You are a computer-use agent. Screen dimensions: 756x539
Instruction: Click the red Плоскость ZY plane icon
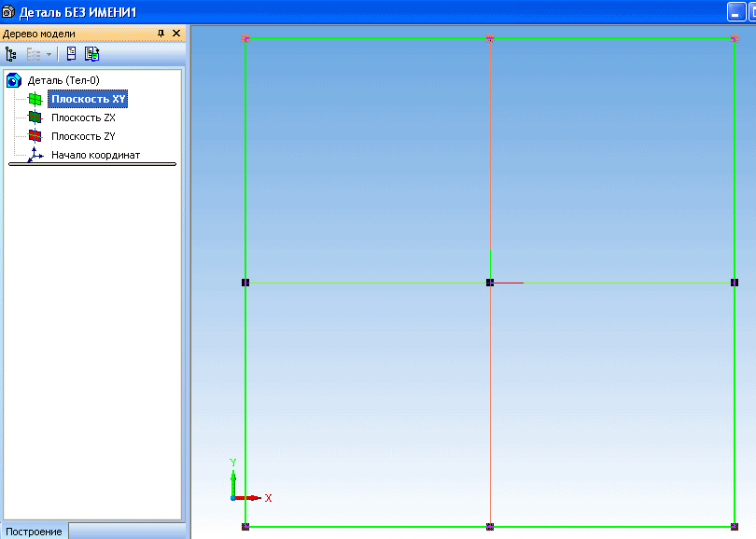tap(35, 136)
